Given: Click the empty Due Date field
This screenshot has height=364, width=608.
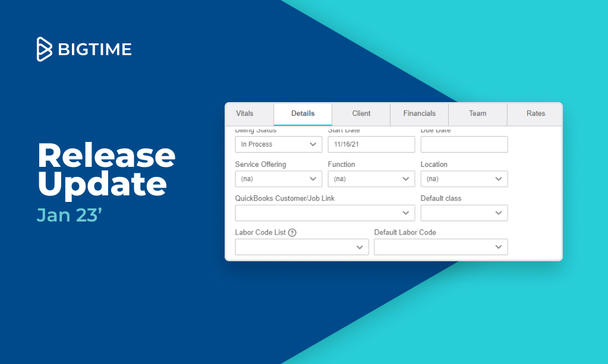Looking at the screenshot, I should click(464, 144).
